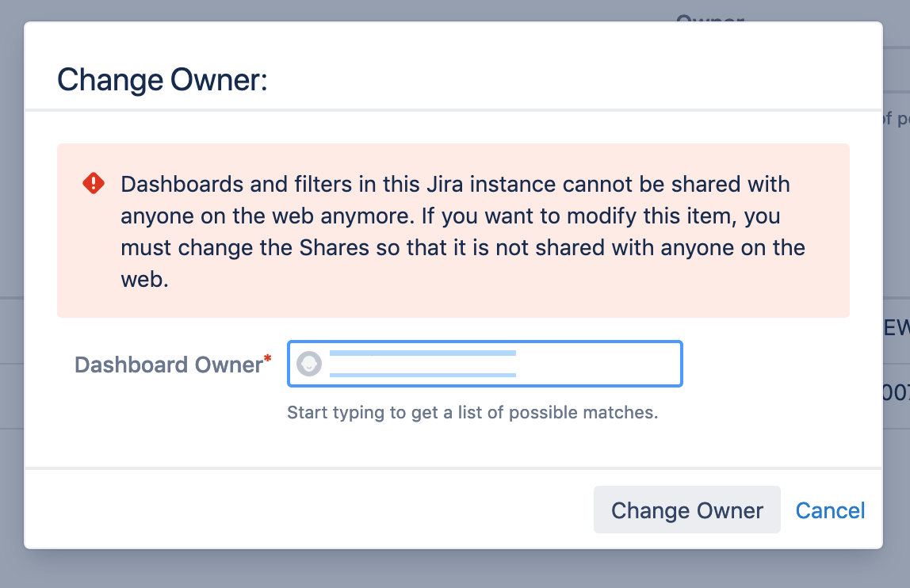This screenshot has width=910, height=588.
Task: Click the final "web." line of the warning
Action: click(144, 280)
